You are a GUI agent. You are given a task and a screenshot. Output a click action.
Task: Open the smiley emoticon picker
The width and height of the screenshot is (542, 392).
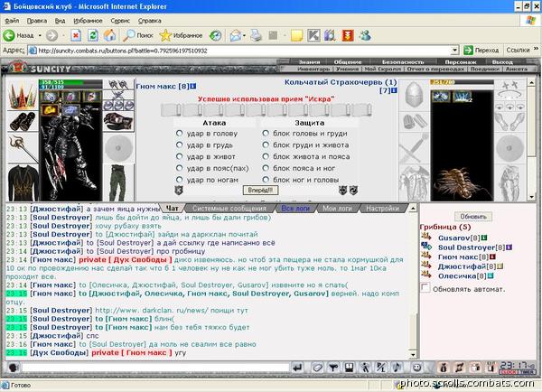click(416, 368)
